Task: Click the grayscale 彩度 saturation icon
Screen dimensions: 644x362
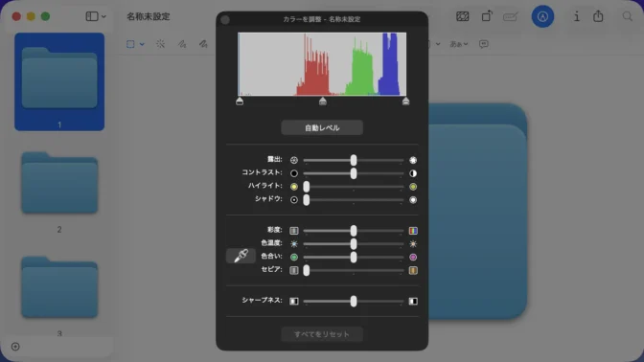Action: (x=293, y=231)
